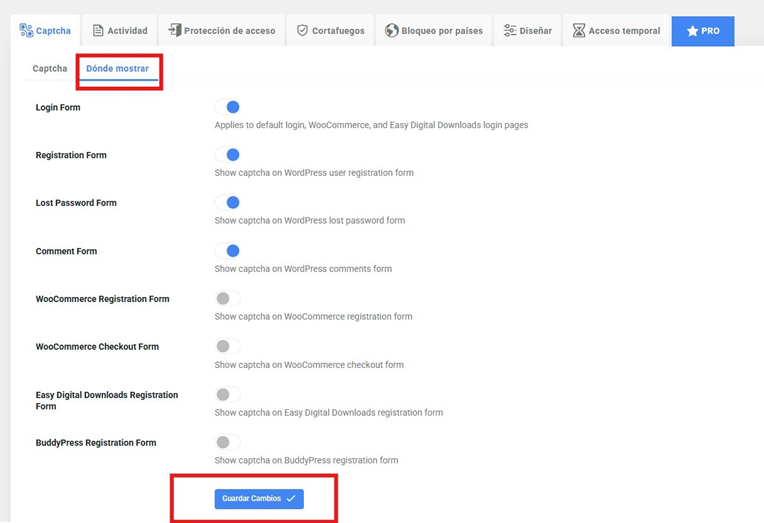Click the Captcha tab icon
The width and height of the screenshot is (764, 523).
coord(26,30)
